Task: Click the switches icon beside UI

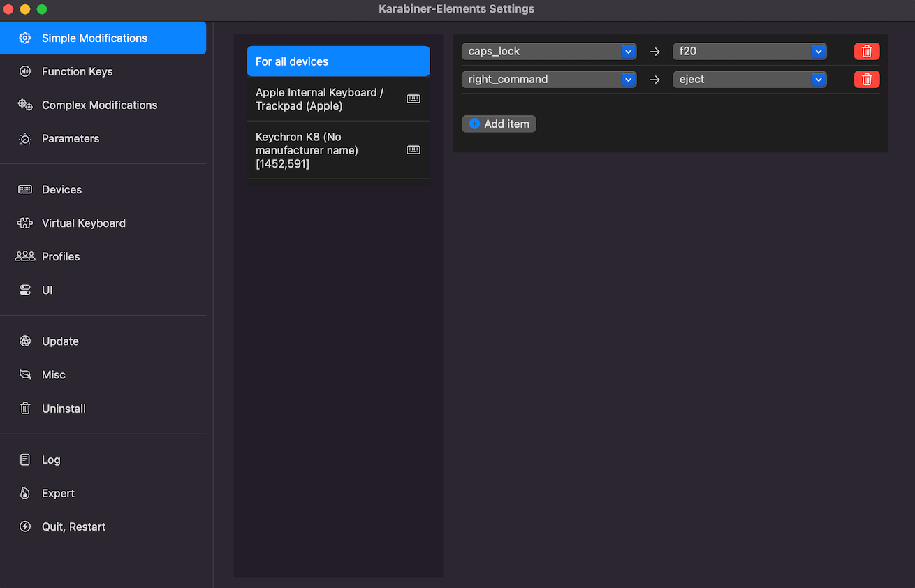Action: coord(25,290)
